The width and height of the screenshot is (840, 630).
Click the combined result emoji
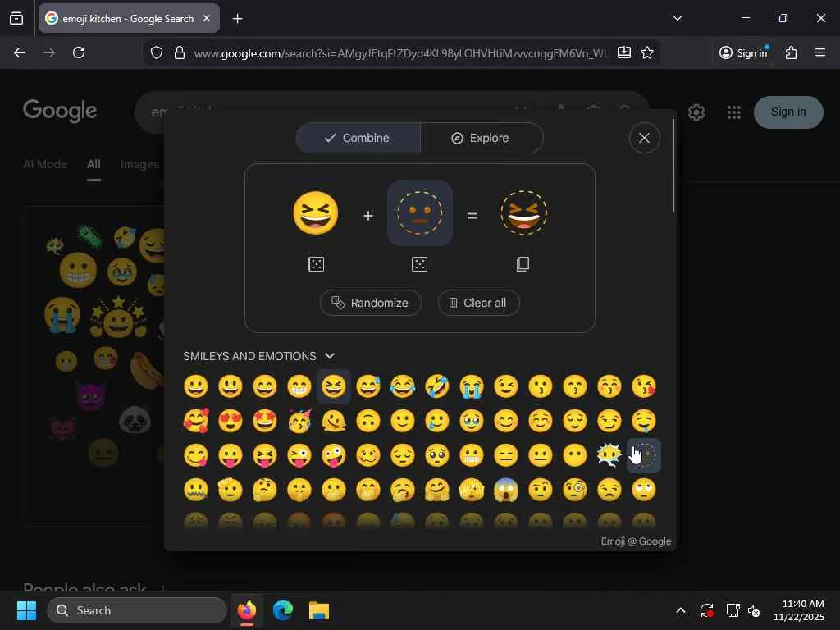point(523,213)
